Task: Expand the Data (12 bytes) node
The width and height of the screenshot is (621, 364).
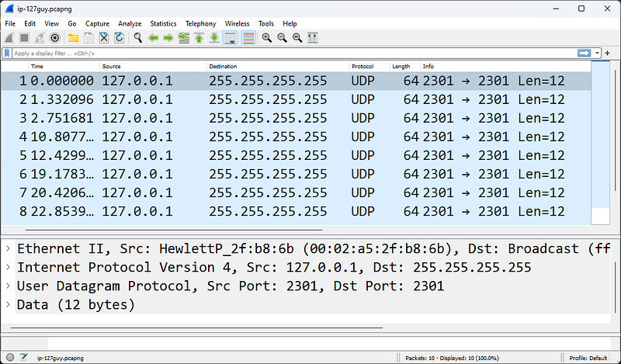Action: coord(8,304)
